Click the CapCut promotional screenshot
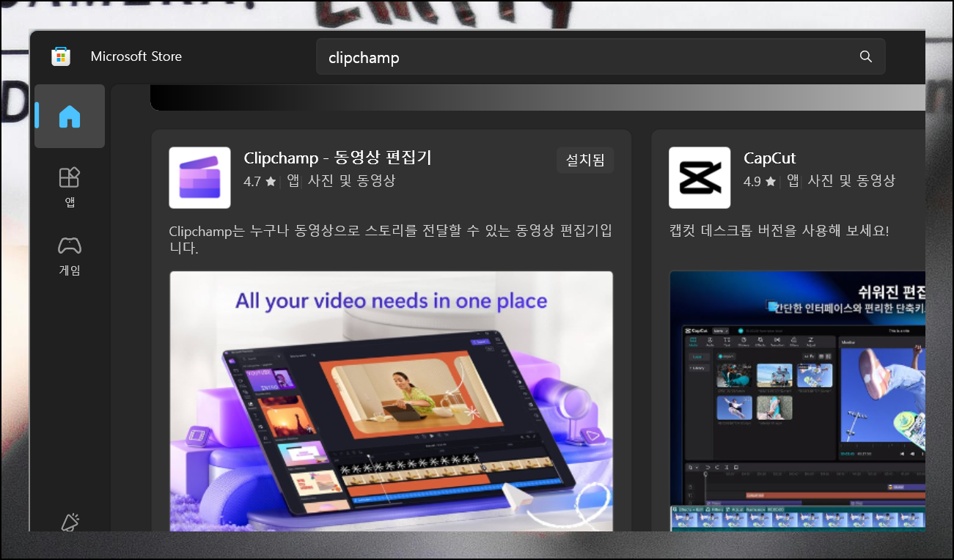954x560 pixels. [x=797, y=401]
